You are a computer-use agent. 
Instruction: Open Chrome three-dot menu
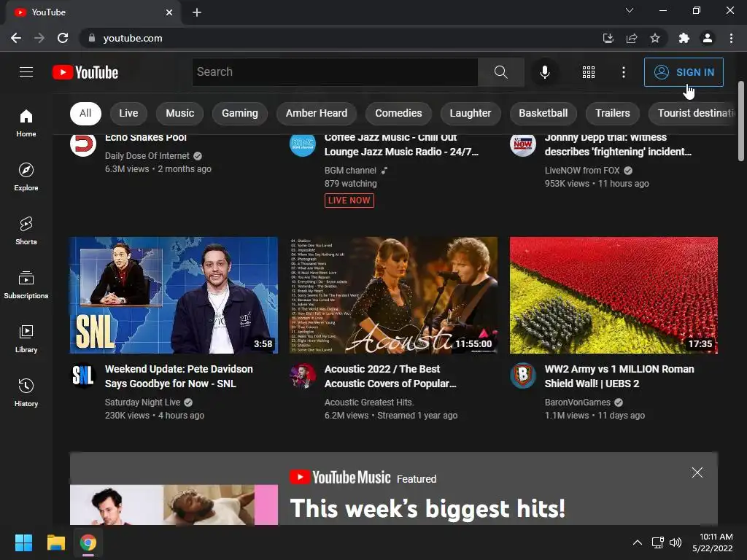(731, 38)
